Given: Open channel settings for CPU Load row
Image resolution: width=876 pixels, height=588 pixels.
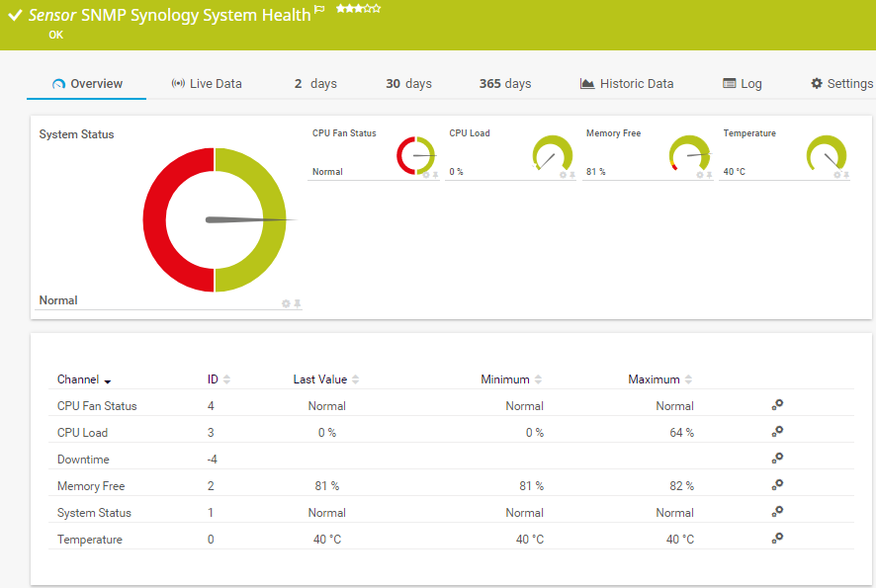Looking at the screenshot, I should pyautogui.click(x=777, y=431).
